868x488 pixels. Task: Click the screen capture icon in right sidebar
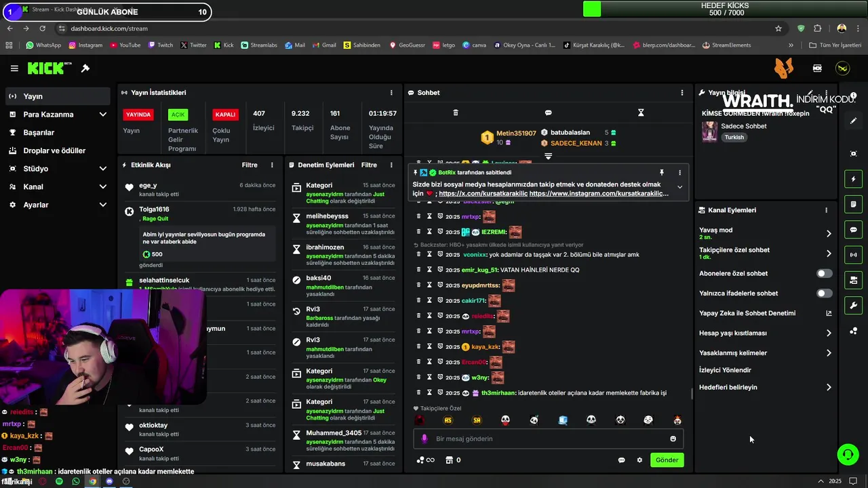coord(854,154)
